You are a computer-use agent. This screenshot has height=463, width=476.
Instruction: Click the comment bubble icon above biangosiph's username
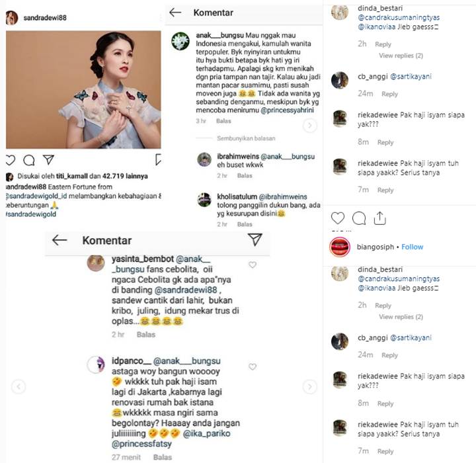[359, 218]
